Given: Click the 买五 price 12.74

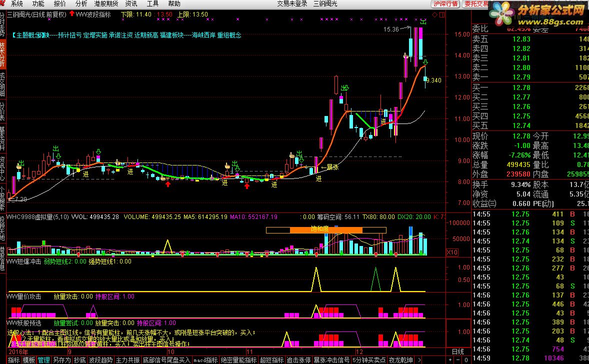Looking at the screenshot, I should point(521,126).
